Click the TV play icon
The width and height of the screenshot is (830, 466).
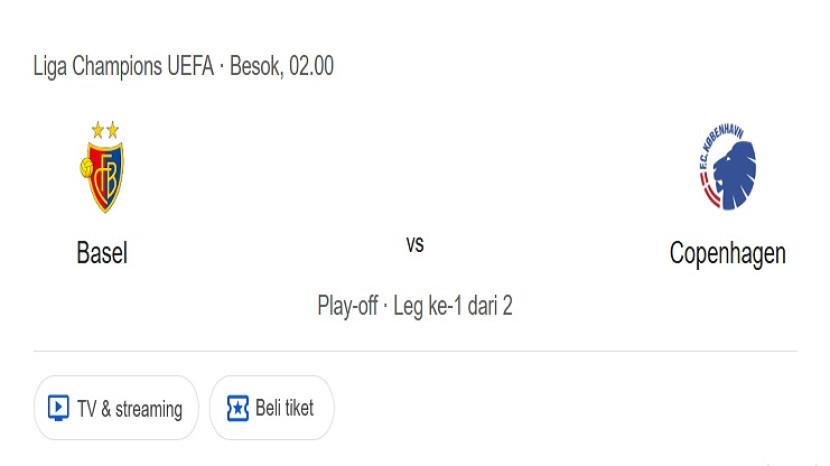(x=58, y=408)
